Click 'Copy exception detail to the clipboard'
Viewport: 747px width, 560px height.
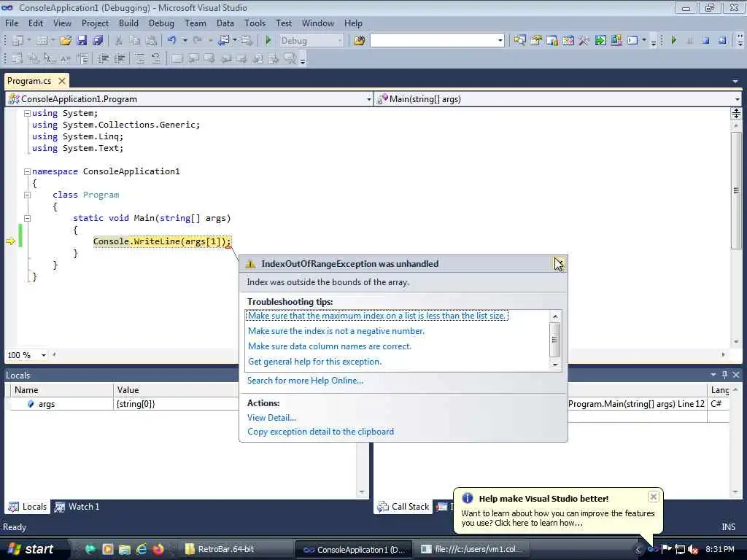pos(320,432)
